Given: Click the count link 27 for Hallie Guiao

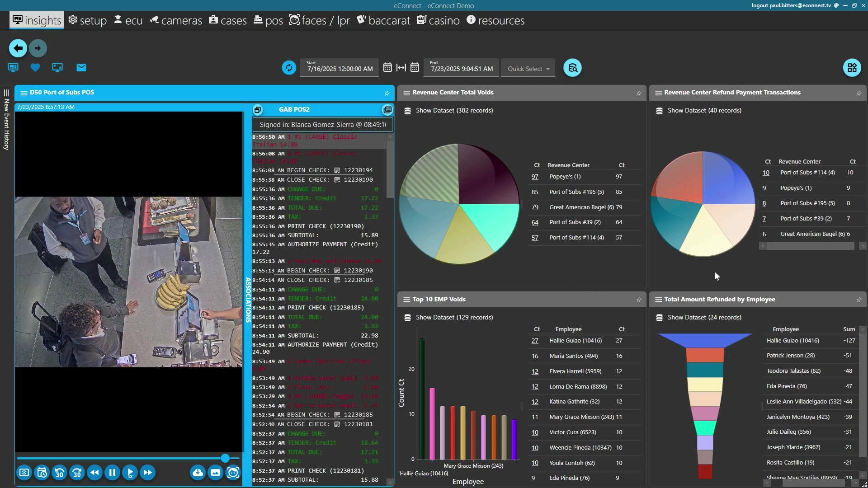Looking at the screenshot, I should tap(535, 341).
